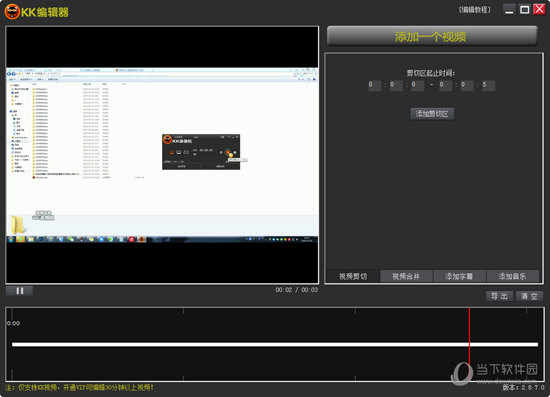This screenshot has height=397, width=550.
Task: Click the 剪切区起止时间 label
Action: (431, 73)
